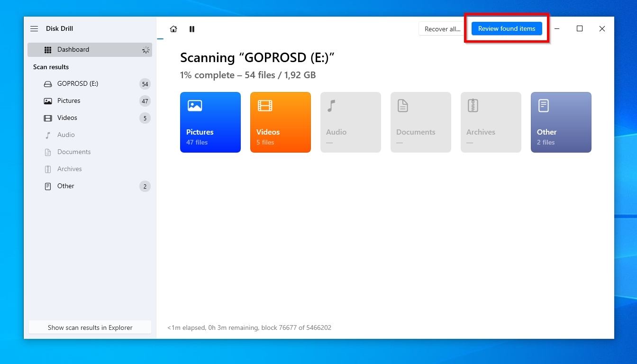637x364 pixels.
Task: Click the Dashboard grid icon
Action: (48, 50)
